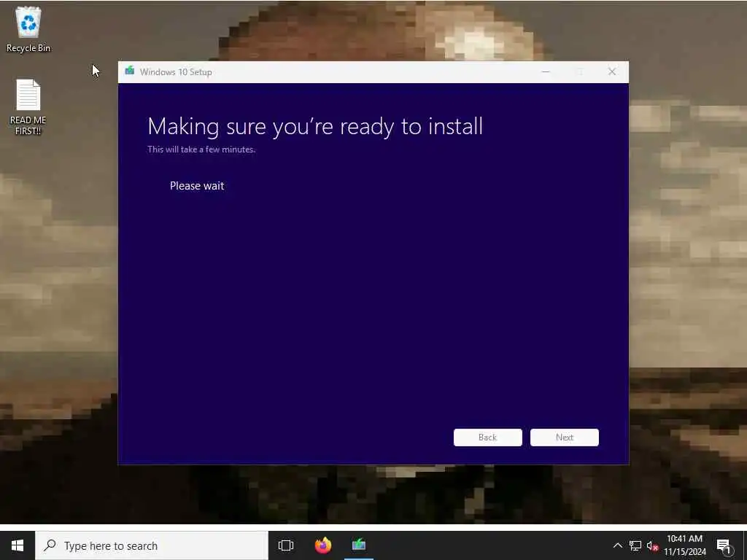Launch Firefox from the taskbar
Viewport: 747px width, 560px height.
coord(323,545)
